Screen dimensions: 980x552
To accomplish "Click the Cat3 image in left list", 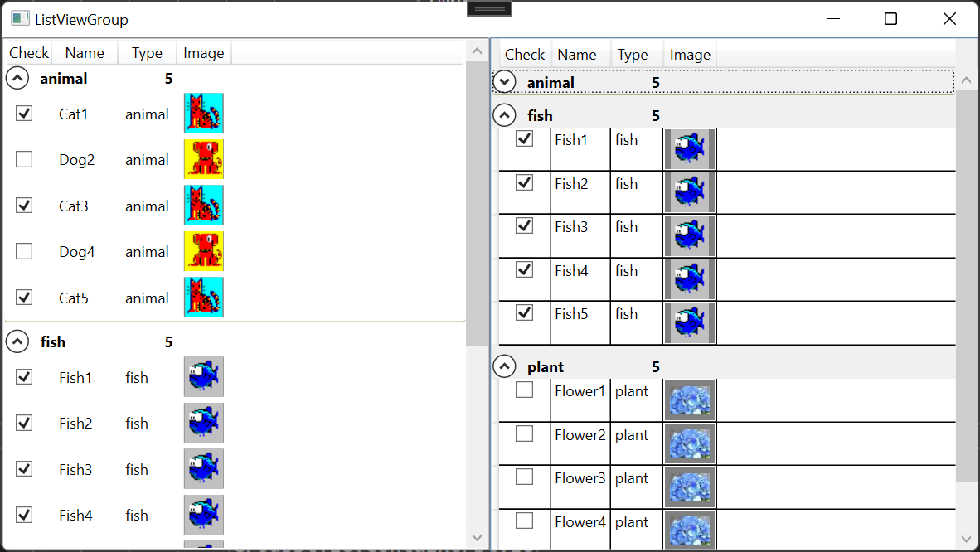I will [204, 205].
